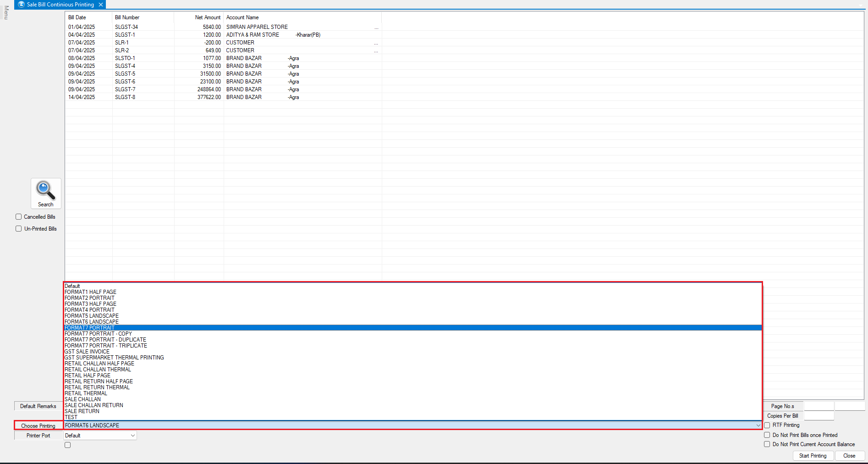Close the Sale Bill Continious Printing tab
The width and height of the screenshot is (868, 464).
(101, 5)
